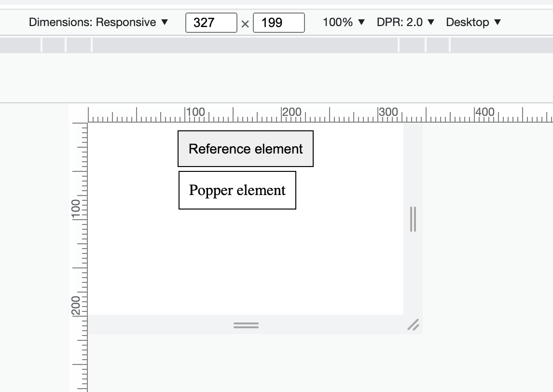Click the height input showing 199
Screen dimensions: 553x392
pyautogui.click(x=278, y=22)
